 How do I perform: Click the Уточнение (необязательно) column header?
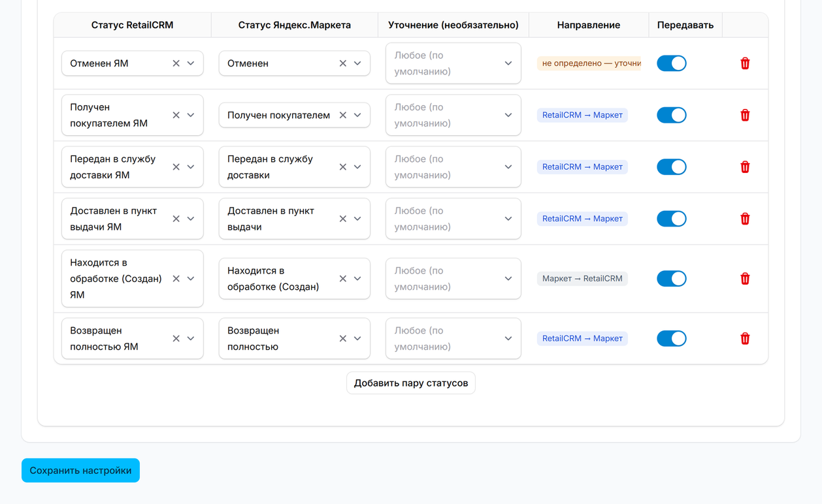(x=453, y=25)
